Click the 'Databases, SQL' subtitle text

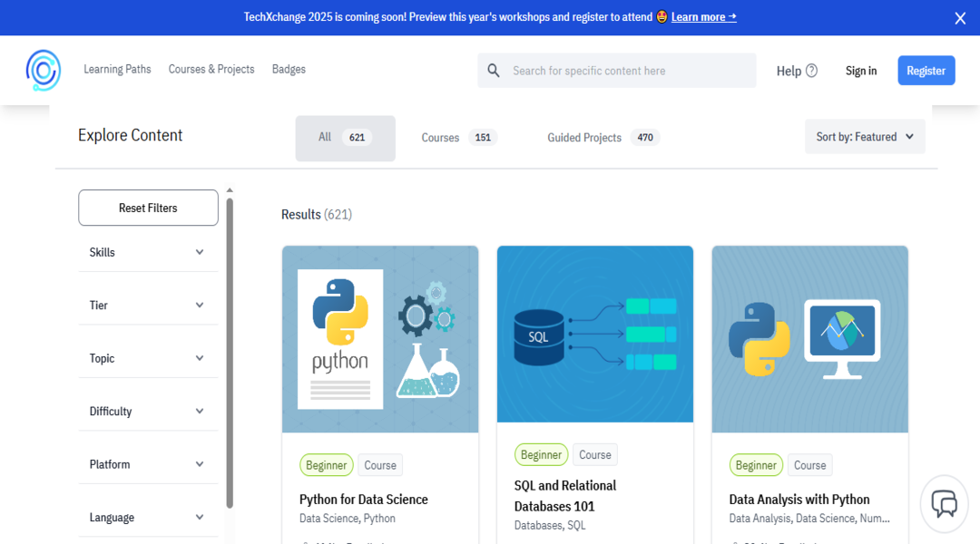coord(550,525)
